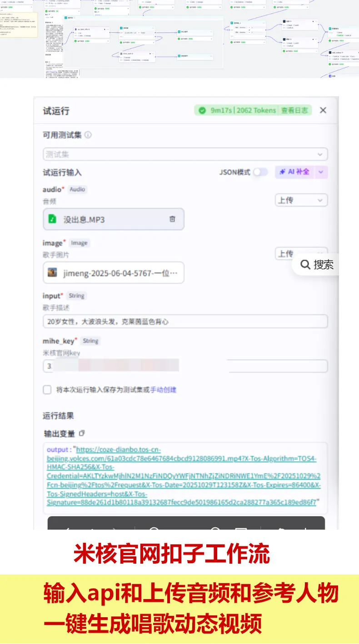Expand the arrow next to AI 补全
359x644 pixels.
(x=321, y=172)
